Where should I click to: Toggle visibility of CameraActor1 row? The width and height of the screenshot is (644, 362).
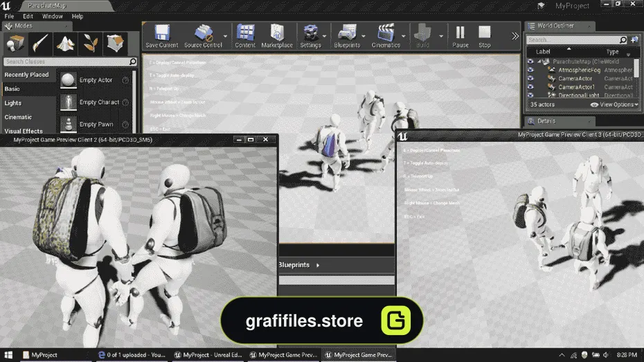coord(530,87)
